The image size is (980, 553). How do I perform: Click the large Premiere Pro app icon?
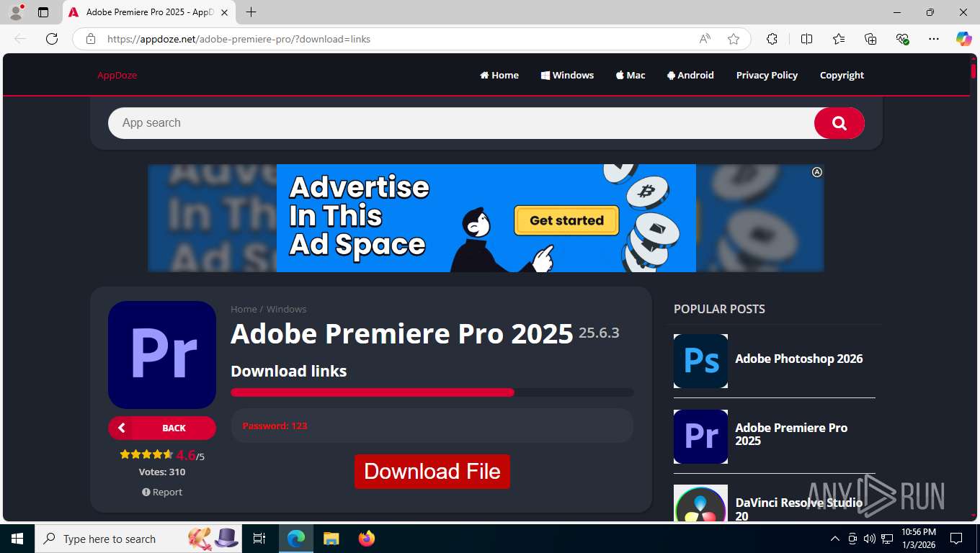coord(162,355)
